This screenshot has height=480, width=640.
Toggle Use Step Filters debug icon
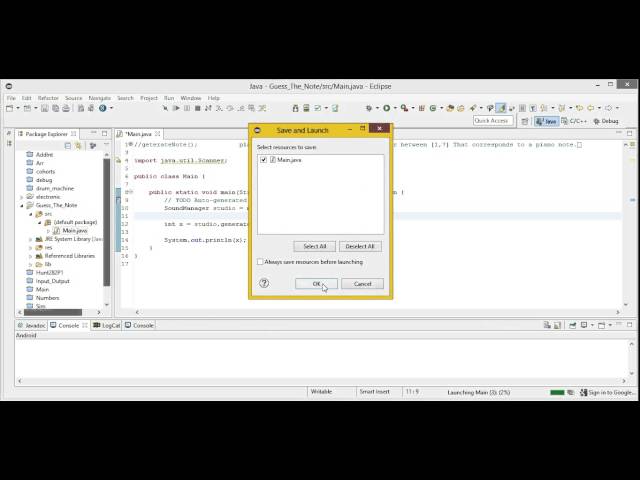(x=262, y=108)
